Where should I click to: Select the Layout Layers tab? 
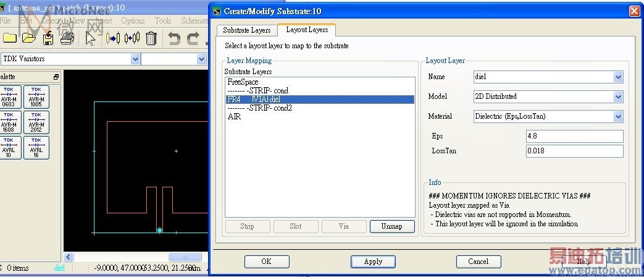point(307,30)
